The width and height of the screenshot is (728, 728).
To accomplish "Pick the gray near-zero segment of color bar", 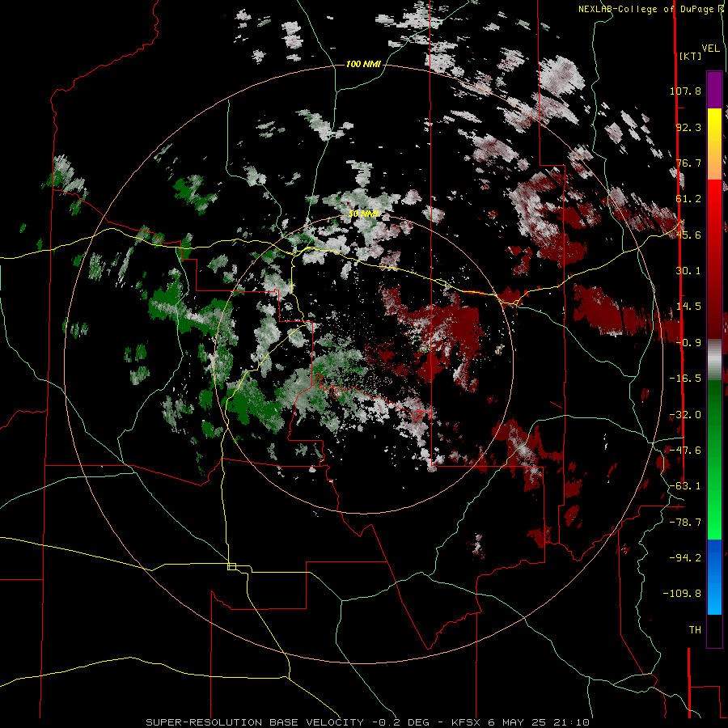I will coord(714,360).
